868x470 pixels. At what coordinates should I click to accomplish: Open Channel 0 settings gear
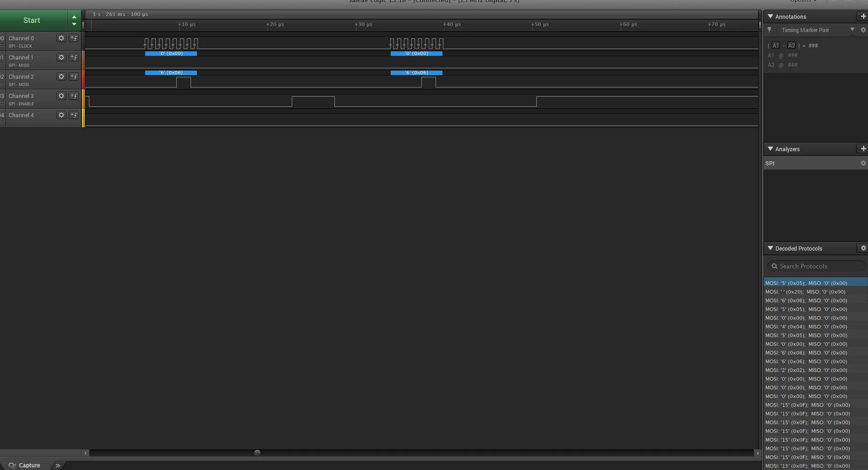point(61,38)
